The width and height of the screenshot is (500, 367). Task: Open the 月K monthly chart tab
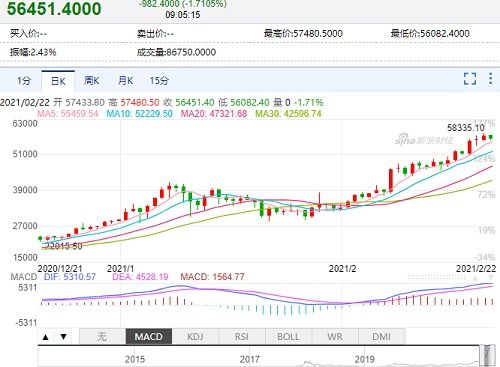126,81
